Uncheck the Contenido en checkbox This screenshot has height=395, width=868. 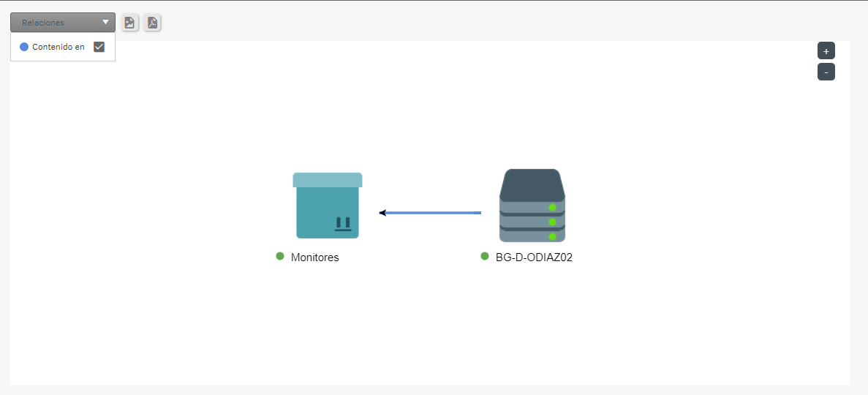99,47
